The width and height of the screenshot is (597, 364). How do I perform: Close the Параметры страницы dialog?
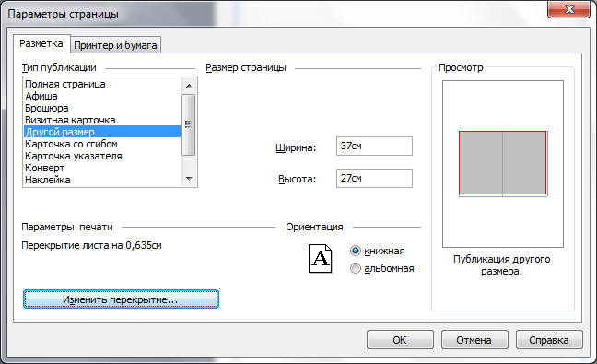(x=568, y=9)
